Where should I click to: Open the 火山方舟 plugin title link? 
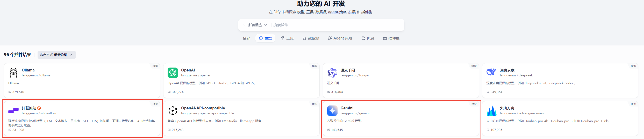click(507, 108)
